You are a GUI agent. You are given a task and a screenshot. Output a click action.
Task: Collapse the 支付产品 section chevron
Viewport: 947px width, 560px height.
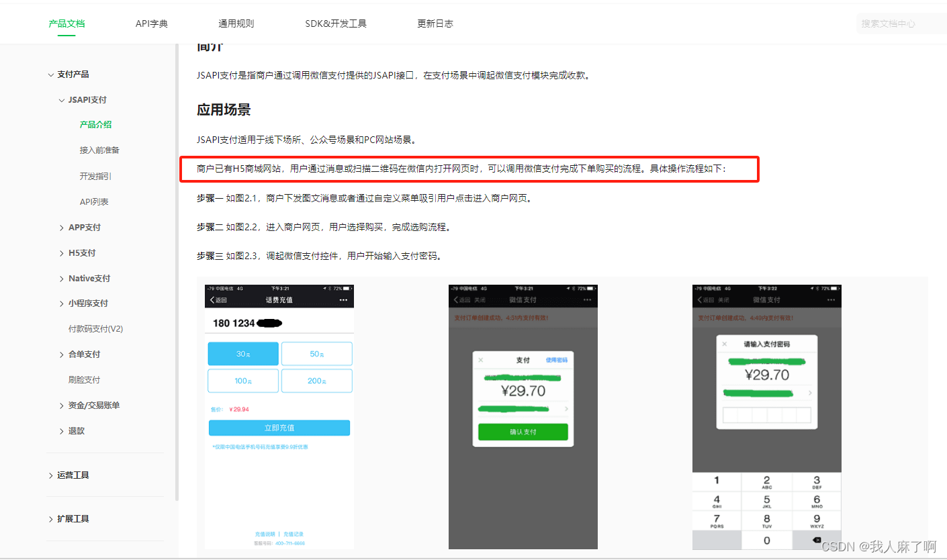(x=51, y=75)
